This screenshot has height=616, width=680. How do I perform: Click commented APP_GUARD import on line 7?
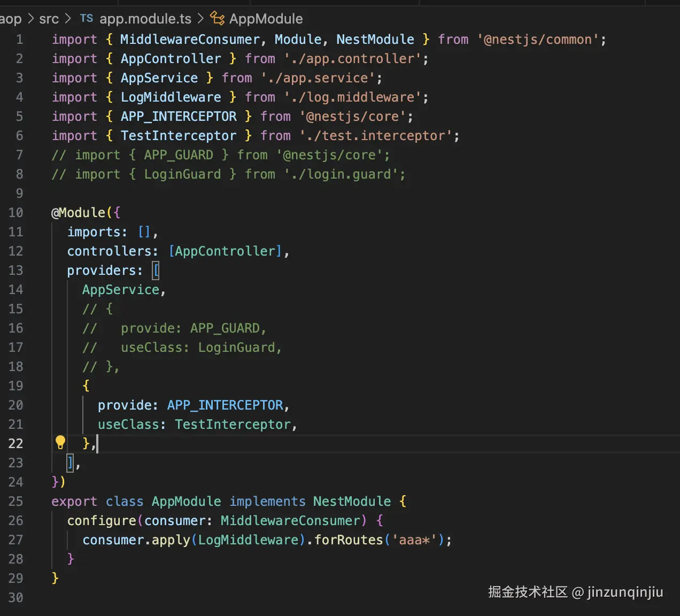[221, 155]
